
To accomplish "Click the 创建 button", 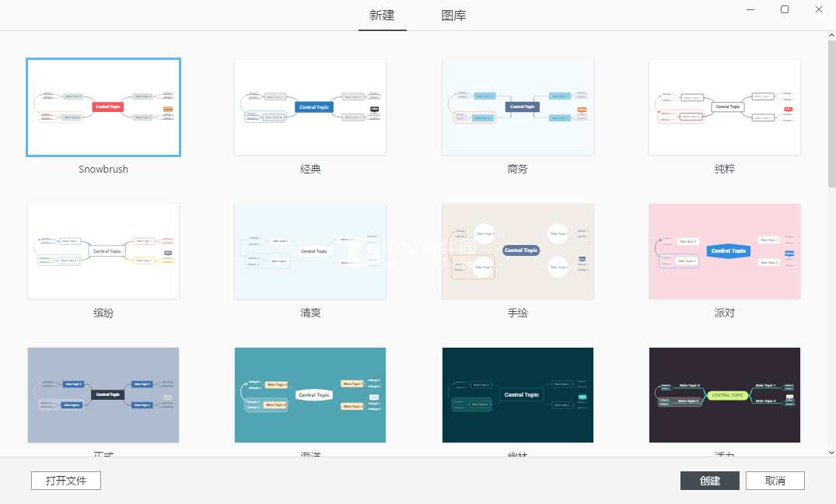I will coord(710,481).
